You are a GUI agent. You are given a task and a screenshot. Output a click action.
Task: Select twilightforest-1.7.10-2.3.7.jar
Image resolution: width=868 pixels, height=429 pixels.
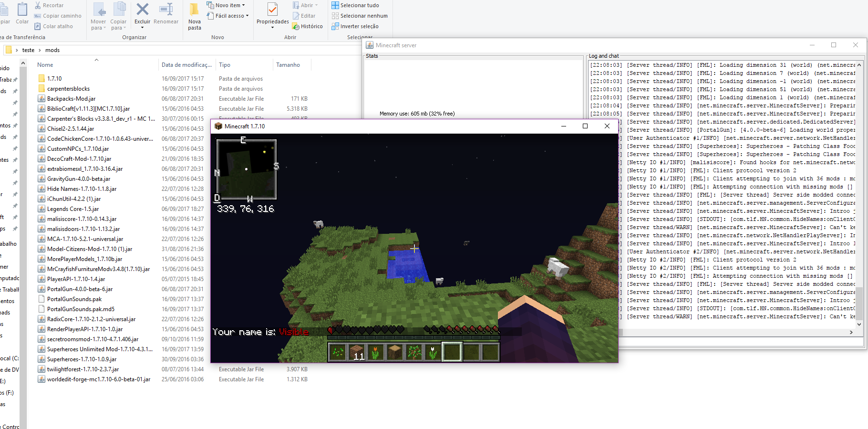point(83,369)
